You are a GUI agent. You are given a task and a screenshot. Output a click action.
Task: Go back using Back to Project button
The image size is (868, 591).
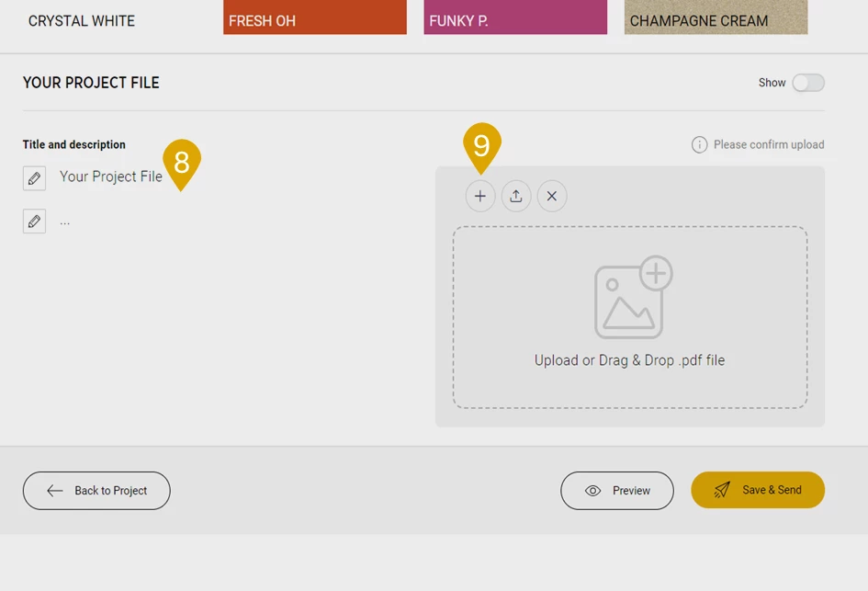(x=96, y=491)
